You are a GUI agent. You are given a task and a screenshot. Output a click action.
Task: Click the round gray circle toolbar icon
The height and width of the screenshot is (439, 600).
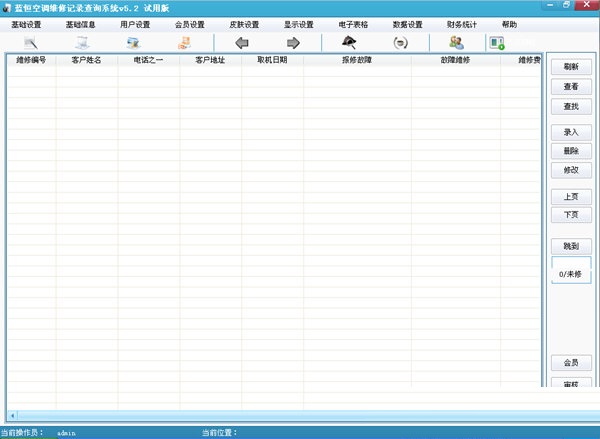click(x=400, y=42)
